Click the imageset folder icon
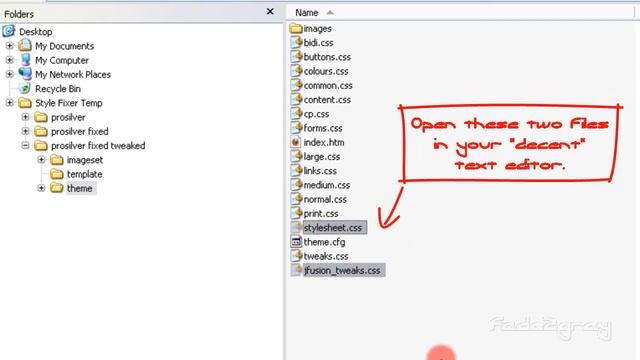Viewport: 640px width, 360px height. pos(57,160)
